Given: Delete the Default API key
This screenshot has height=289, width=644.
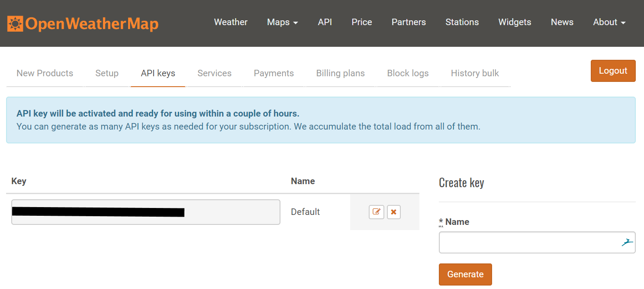Looking at the screenshot, I should (393, 212).
